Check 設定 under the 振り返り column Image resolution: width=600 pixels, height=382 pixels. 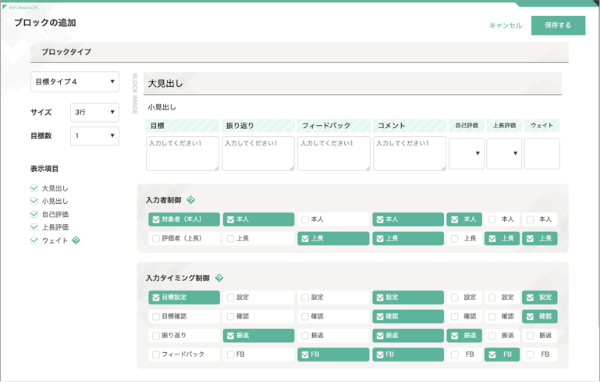tap(259, 297)
